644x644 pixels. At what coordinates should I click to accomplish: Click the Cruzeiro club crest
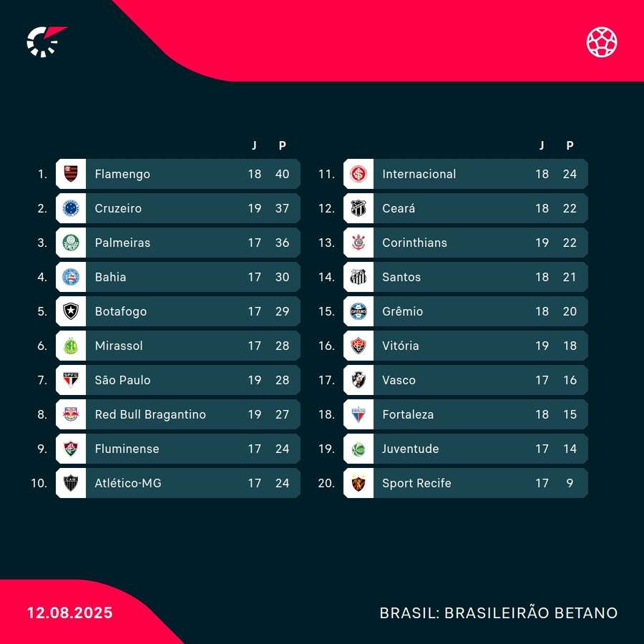click(x=71, y=208)
